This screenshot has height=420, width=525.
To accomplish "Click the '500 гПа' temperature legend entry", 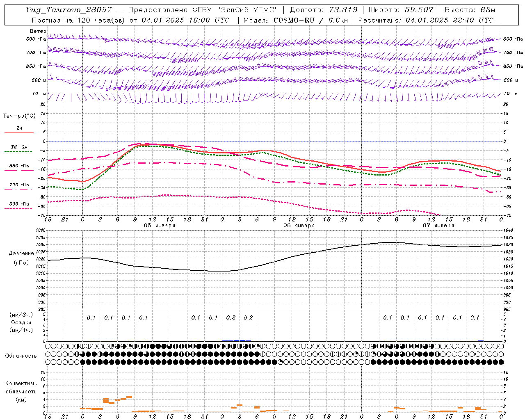I will 19,203.
